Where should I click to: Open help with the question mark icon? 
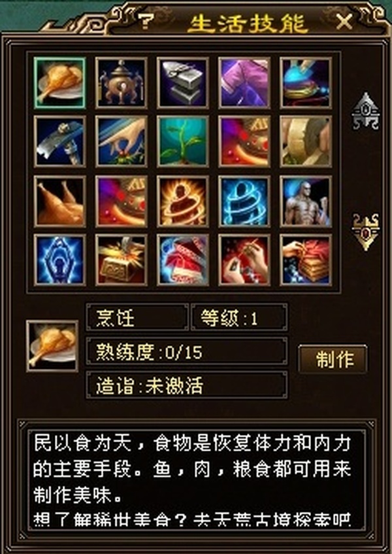[x=146, y=22]
